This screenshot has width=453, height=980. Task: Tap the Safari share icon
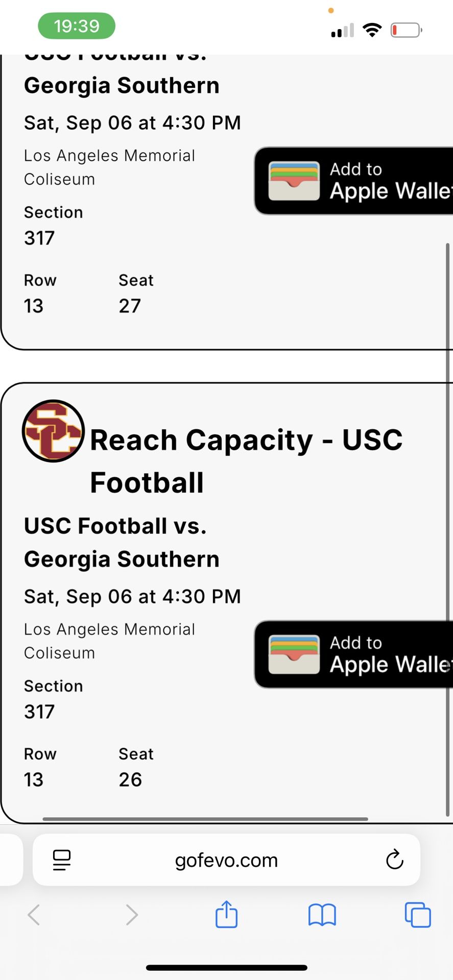click(x=226, y=914)
